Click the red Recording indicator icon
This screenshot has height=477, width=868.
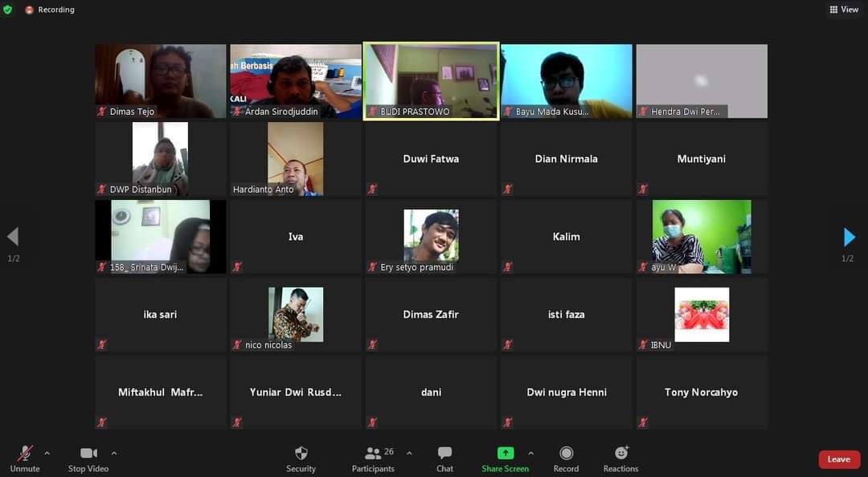click(30, 10)
